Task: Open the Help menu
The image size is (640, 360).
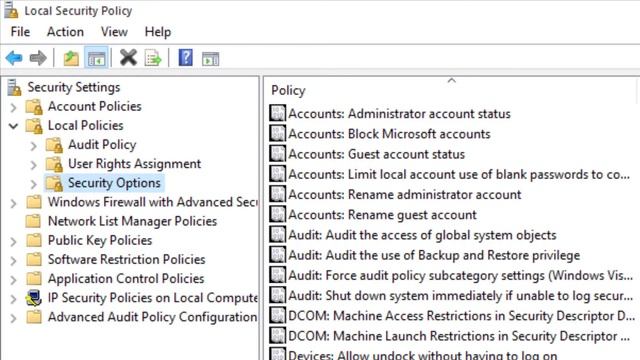Action: tap(158, 32)
